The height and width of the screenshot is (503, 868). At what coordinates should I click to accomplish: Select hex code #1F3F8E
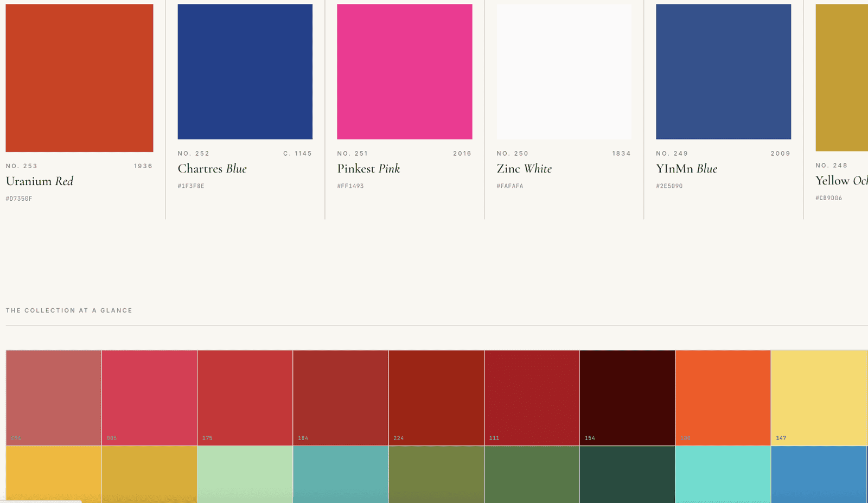tap(191, 186)
